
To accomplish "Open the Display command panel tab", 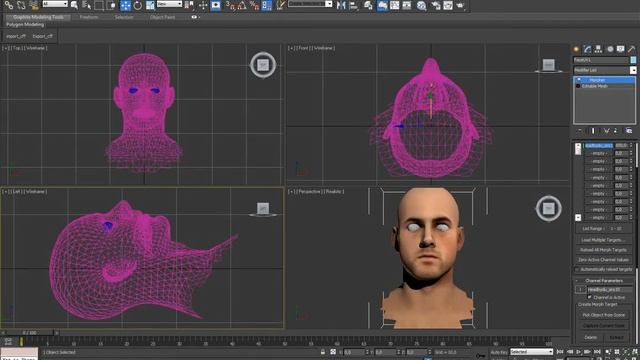I will pos(620,49).
